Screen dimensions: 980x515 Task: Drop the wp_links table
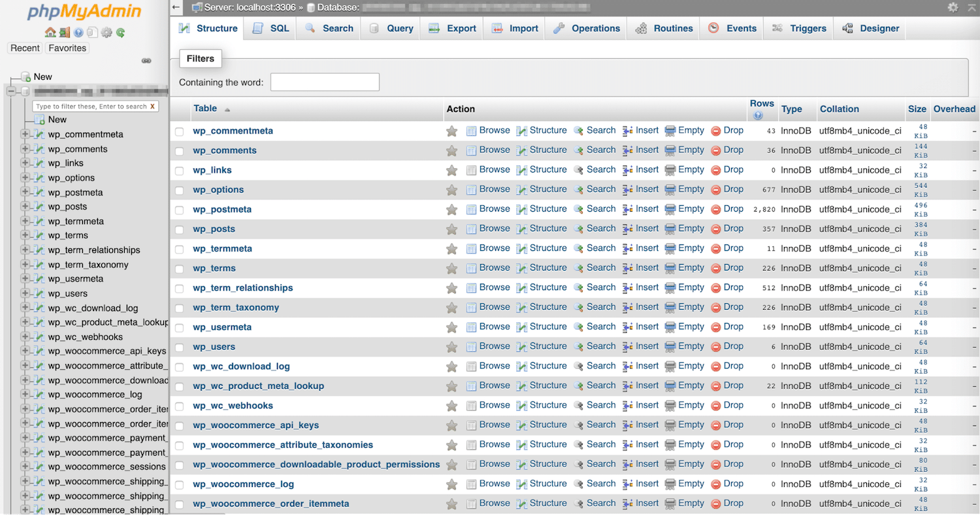734,169
